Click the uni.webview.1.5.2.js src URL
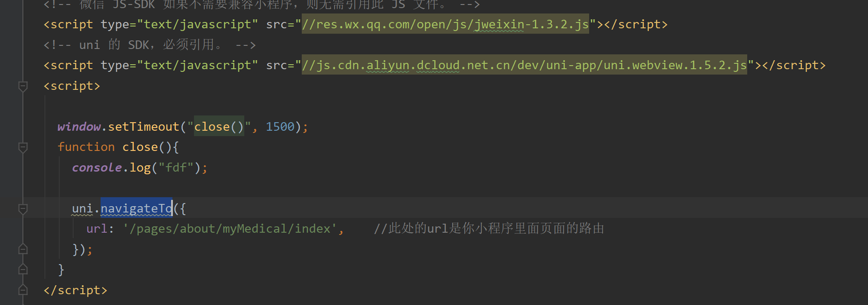Screen dimensions: 868x305 point(524,65)
